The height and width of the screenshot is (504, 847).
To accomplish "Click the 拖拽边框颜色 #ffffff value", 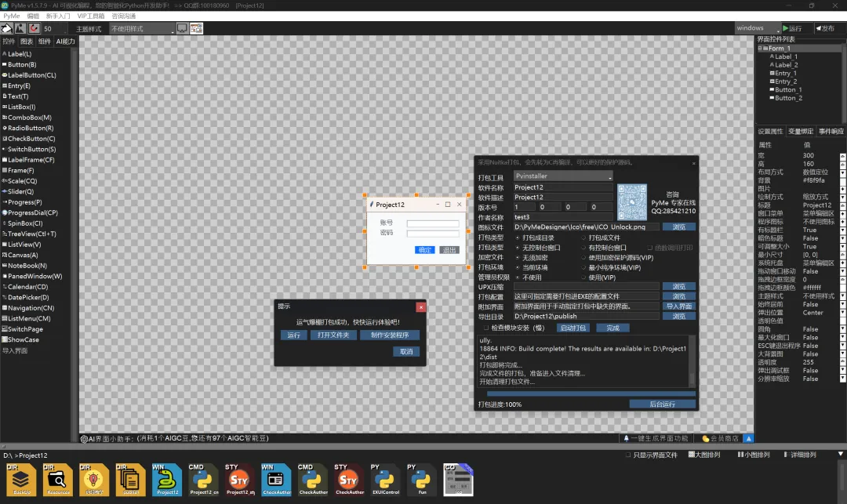I will coord(812,288).
